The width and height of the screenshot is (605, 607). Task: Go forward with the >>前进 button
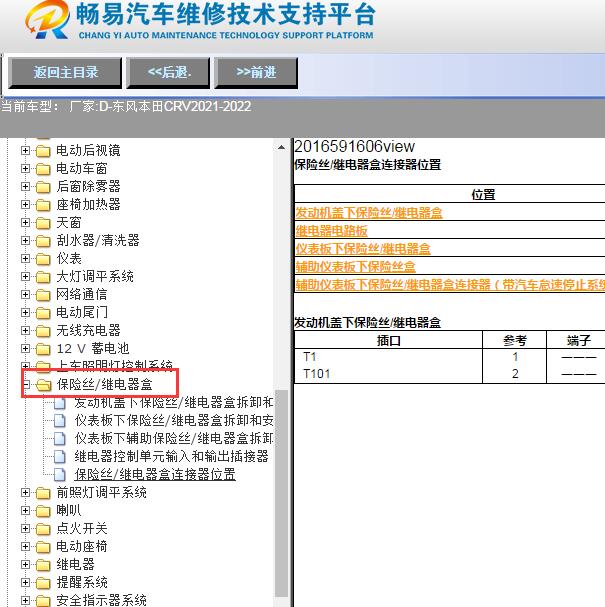pyautogui.click(x=256, y=73)
